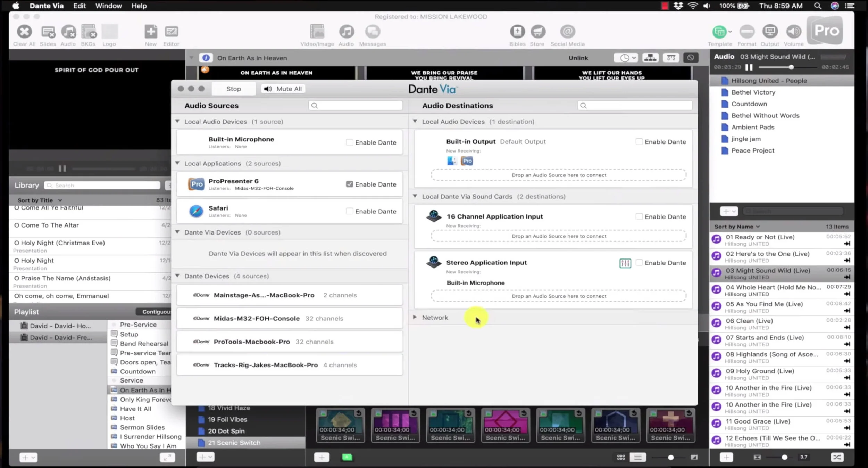Viewport: 868px width, 468px height.
Task: Click the Mute All button
Action: [x=283, y=89]
